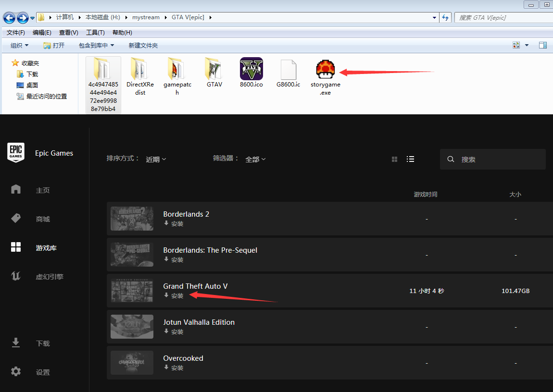Screen dimensions: 553x392
Task: Click 101.47GB size value
Action: [515, 291]
